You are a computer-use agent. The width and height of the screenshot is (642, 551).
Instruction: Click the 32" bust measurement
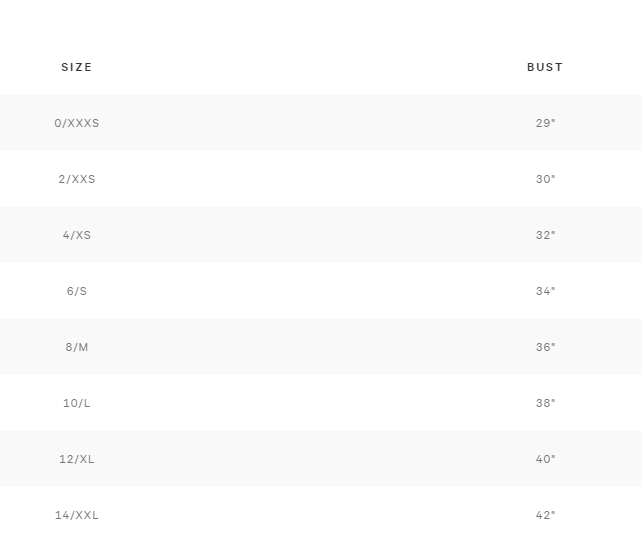[545, 235]
